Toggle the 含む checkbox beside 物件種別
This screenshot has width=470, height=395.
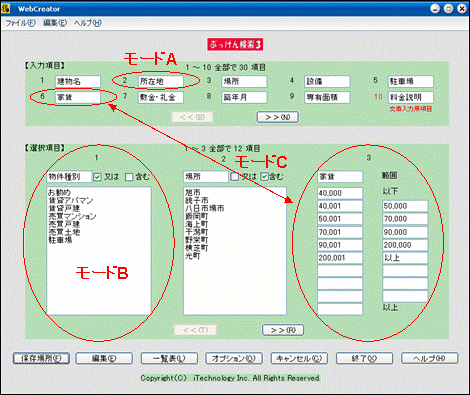129,177
